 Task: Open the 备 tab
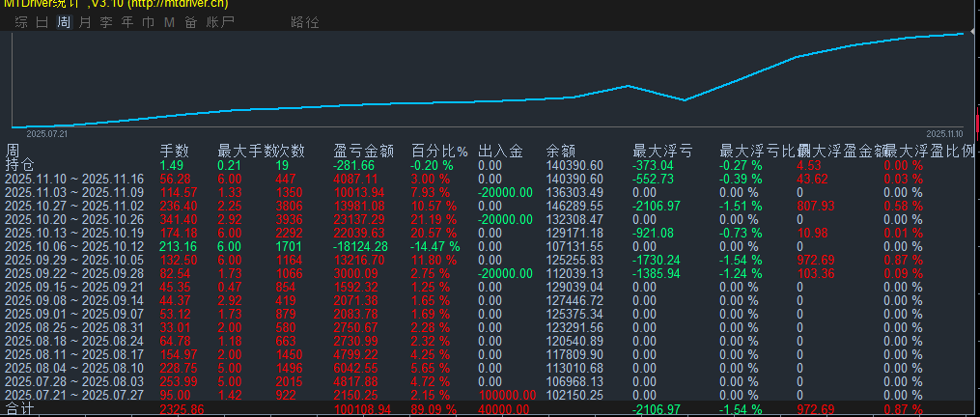click(190, 22)
